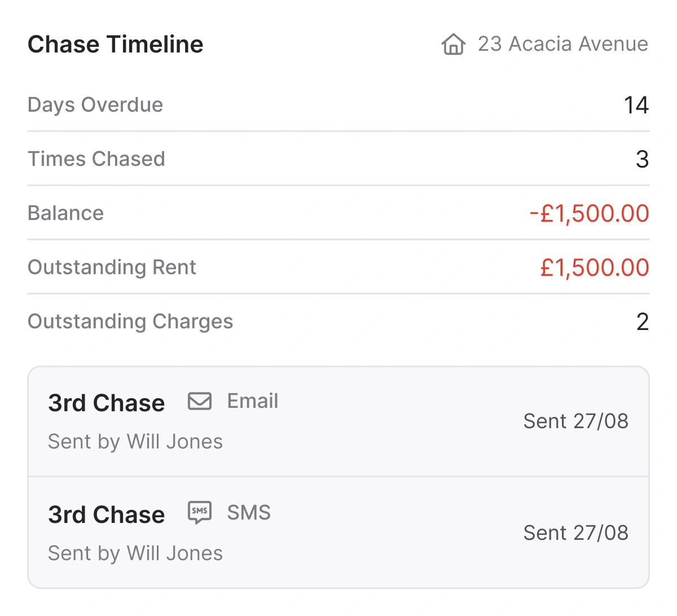The width and height of the screenshot is (677, 616).
Task: Select the 3rd Chase label in the Email row
Action: (106, 402)
